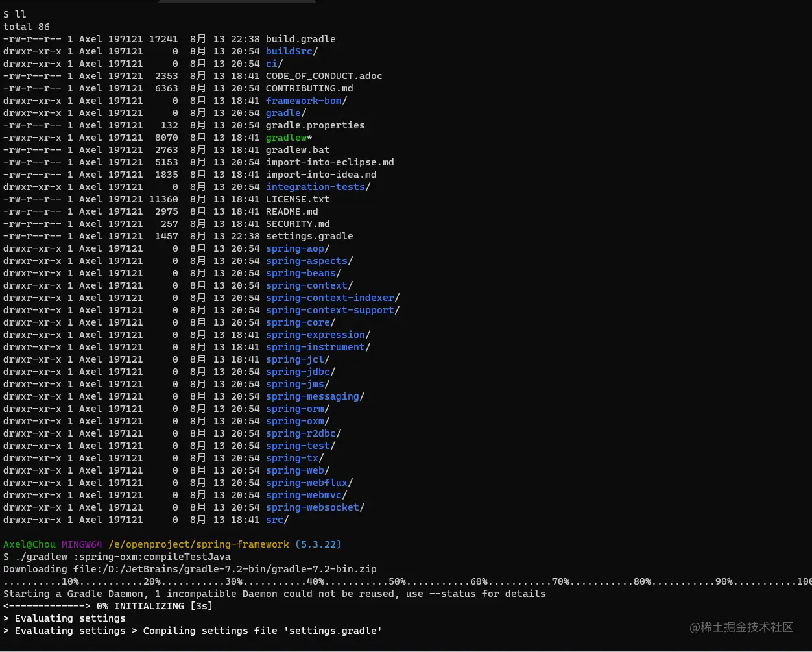Viewport: 812px width, 652px height.
Task: Click the green Axel@Chou prompt text
Action: [x=29, y=544]
